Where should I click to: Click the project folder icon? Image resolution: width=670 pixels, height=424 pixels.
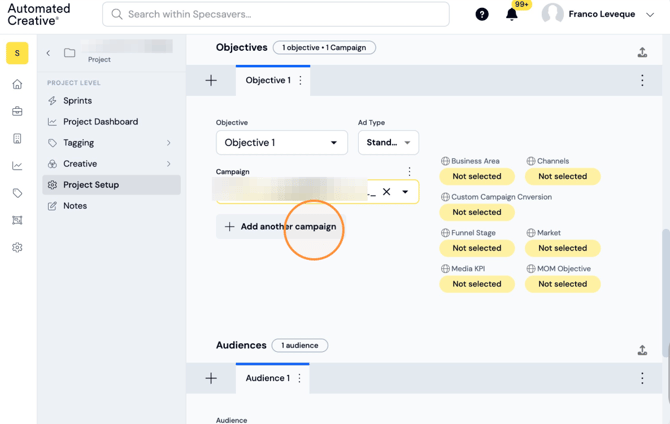coord(70,53)
